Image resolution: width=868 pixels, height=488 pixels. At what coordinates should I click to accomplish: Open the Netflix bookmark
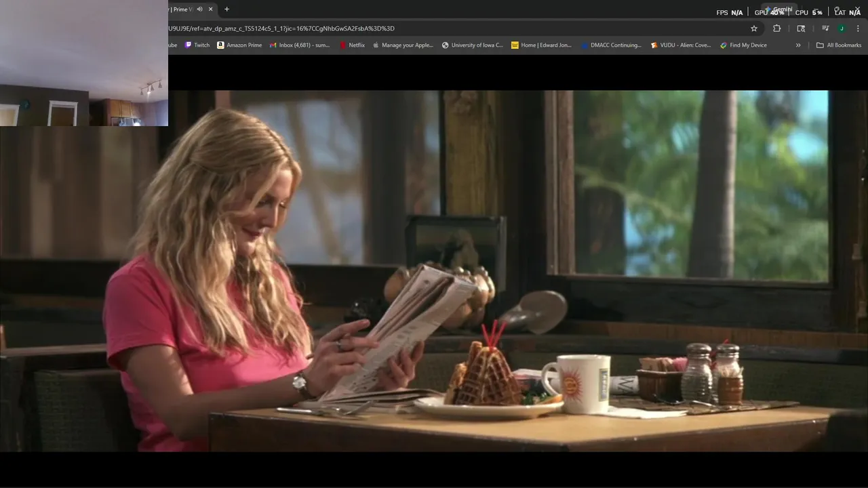[x=352, y=45]
